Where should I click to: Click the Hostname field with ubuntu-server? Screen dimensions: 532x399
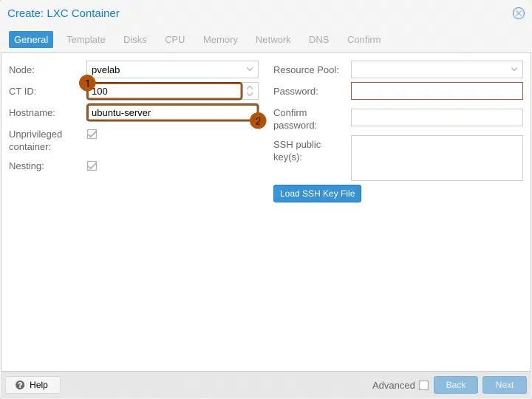tap(172, 112)
